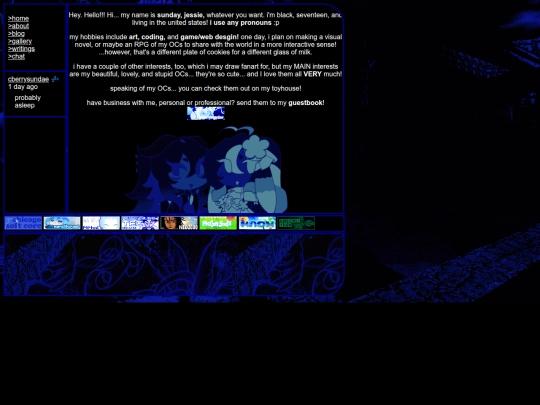Click the badge with a dark-haired portrait
Screen dimensions: 540x405
click(179, 223)
